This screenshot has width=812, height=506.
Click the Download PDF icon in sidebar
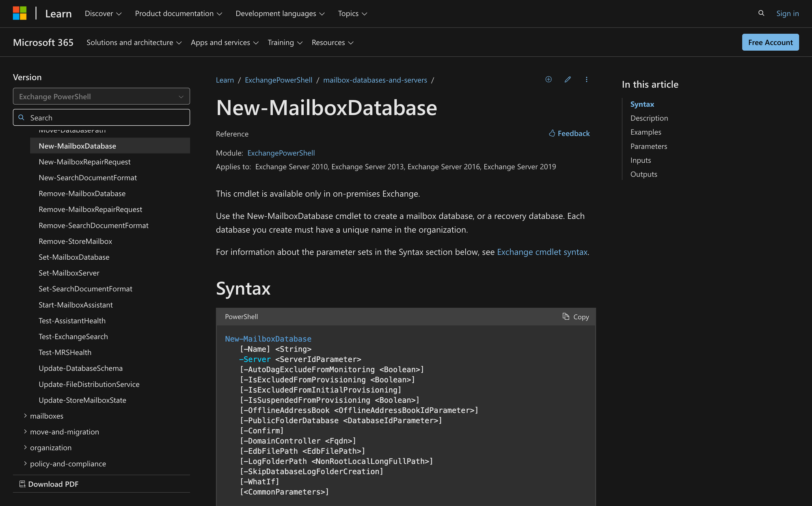(x=22, y=483)
